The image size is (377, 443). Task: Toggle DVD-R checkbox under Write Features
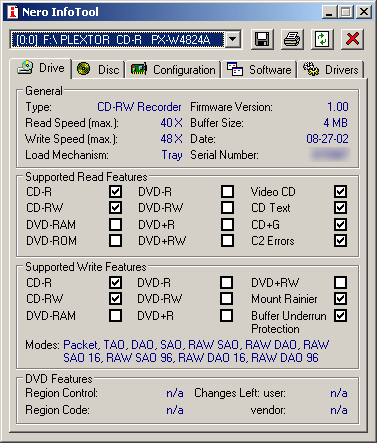(226, 282)
